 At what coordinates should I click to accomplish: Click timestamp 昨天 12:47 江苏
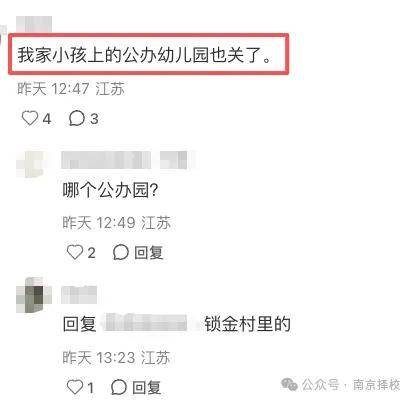pyautogui.click(x=71, y=89)
